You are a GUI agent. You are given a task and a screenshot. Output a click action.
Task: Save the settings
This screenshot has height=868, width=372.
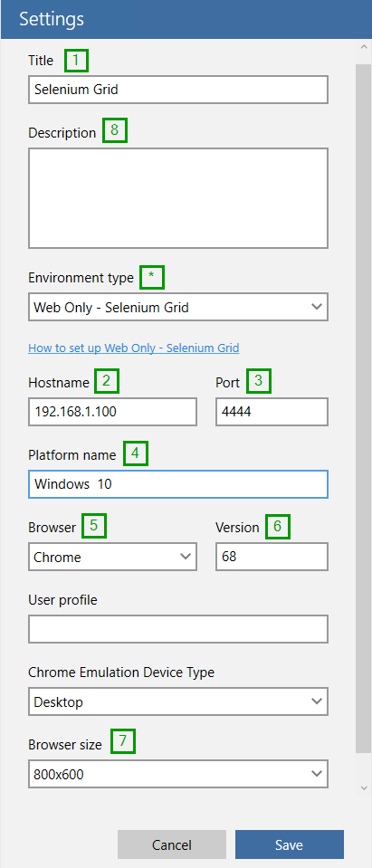pyautogui.click(x=290, y=844)
